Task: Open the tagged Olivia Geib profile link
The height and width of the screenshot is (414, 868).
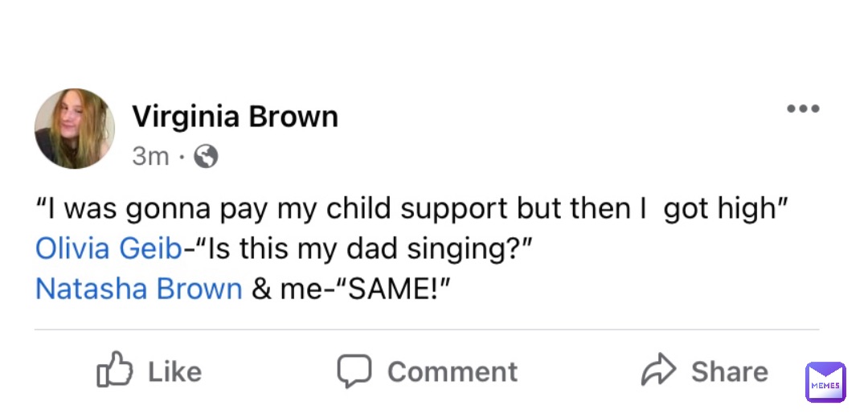Action: point(108,249)
